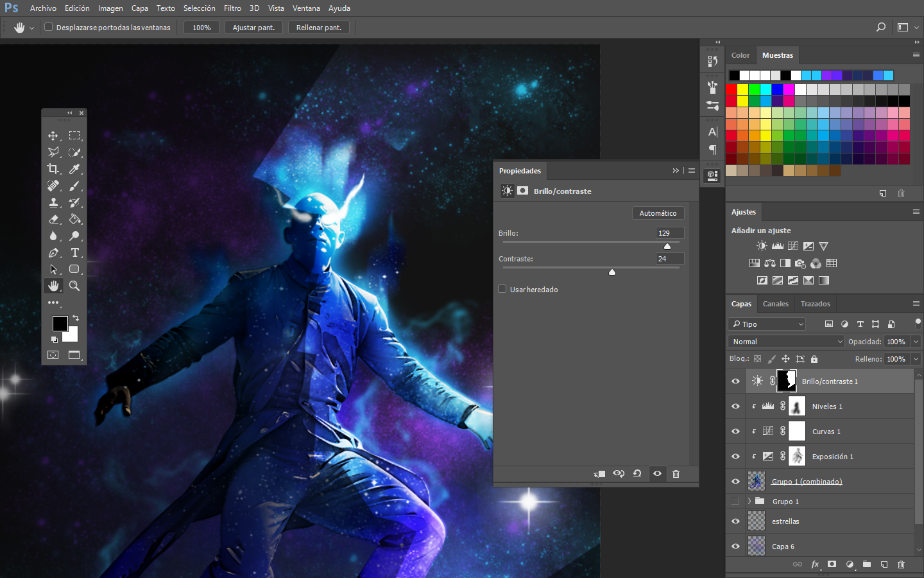
Task: Click the Ajustar pant. button
Action: click(x=253, y=28)
